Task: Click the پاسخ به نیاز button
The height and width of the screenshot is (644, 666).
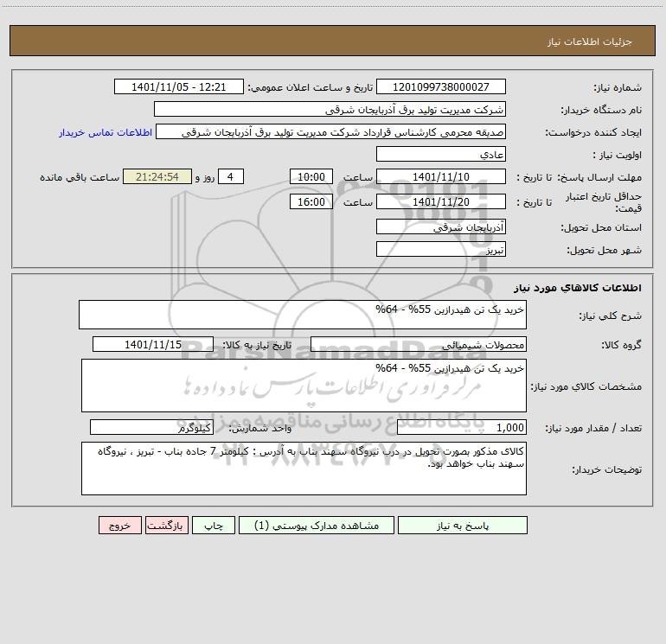Action: click(x=463, y=526)
